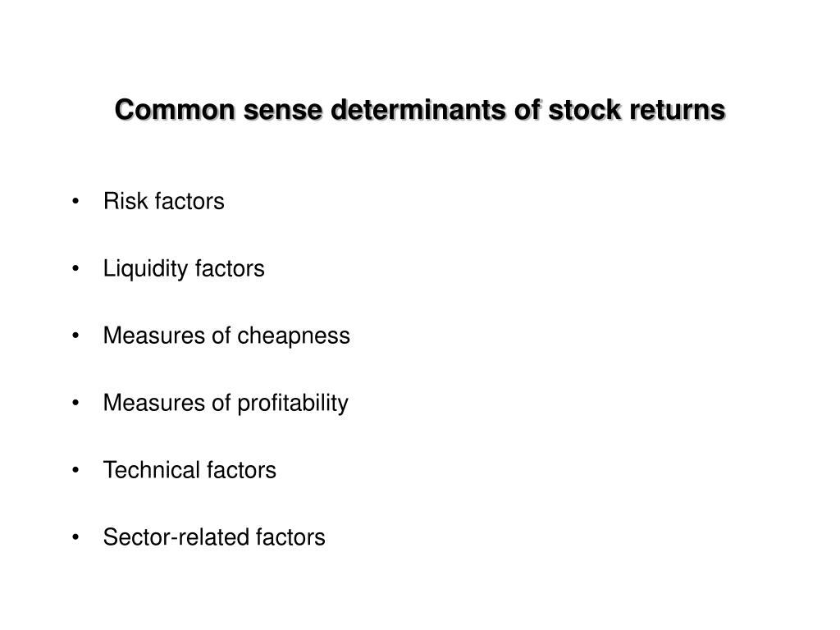Click the 'Technical factors' bullet text
The width and height of the screenshot is (840, 630).
click(x=189, y=470)
